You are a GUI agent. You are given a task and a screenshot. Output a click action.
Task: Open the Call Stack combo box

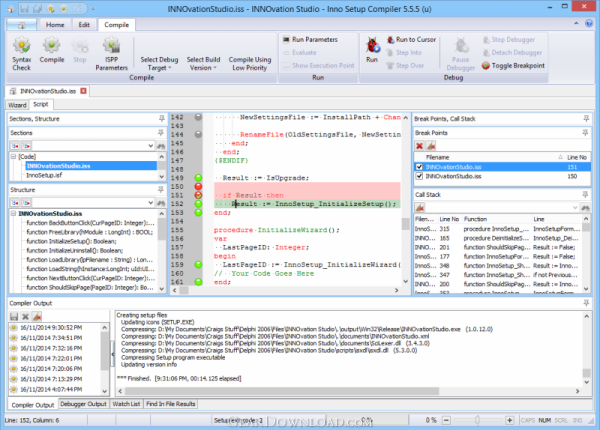pyautogui.click(x=575, y=207)
